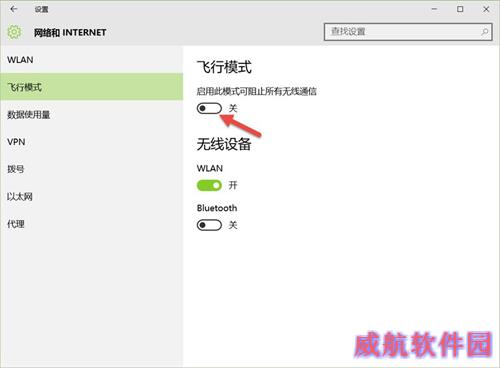Open 代理 in the sidebar
The height and width of the screenshot is (368, 500).
92,224
